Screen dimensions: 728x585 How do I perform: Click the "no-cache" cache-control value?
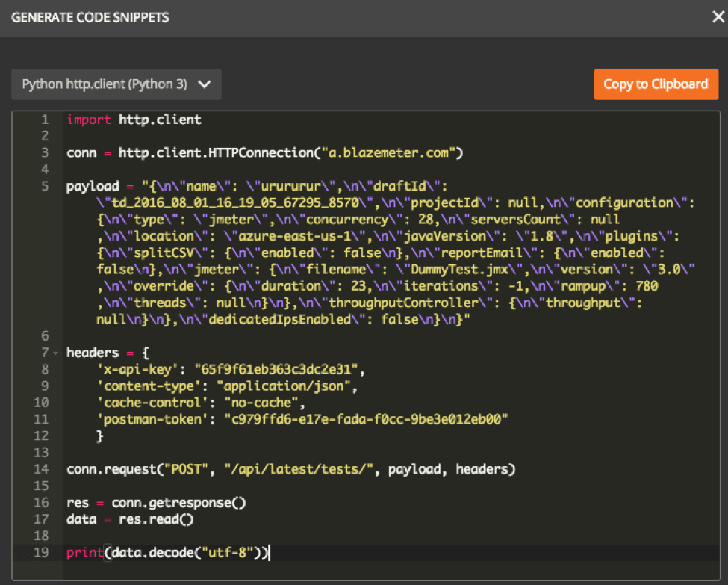point(261,403)
